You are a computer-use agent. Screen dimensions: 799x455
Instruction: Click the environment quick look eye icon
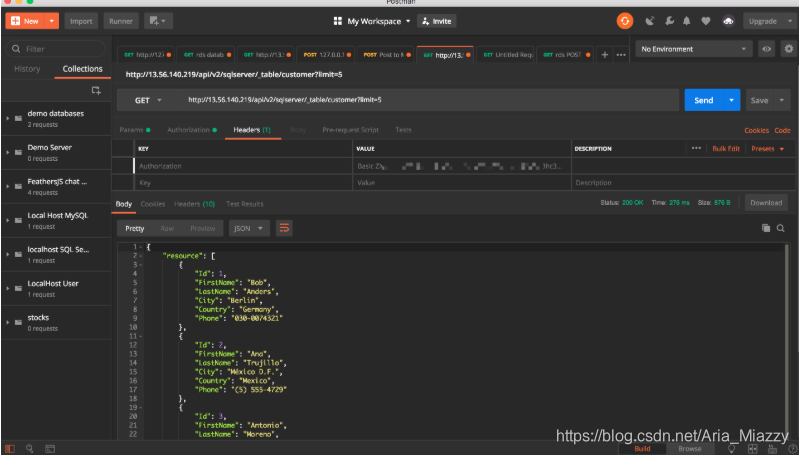point(766,49)
